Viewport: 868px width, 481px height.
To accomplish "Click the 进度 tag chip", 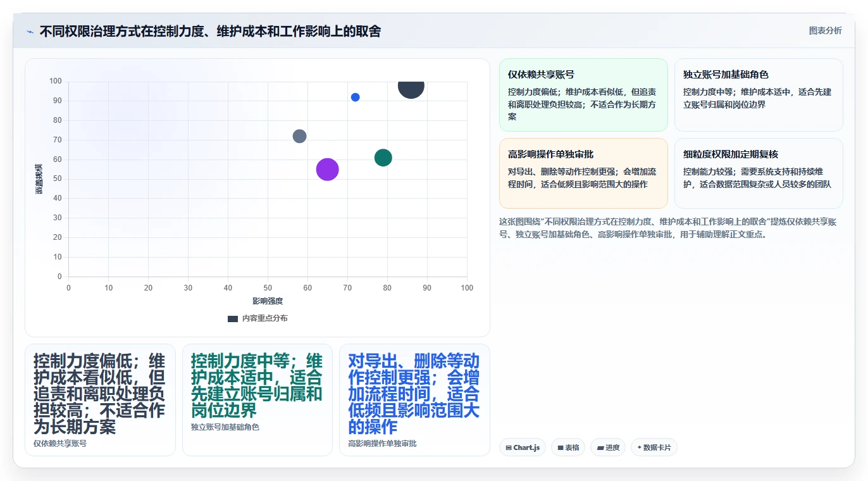I will point(607,447).
